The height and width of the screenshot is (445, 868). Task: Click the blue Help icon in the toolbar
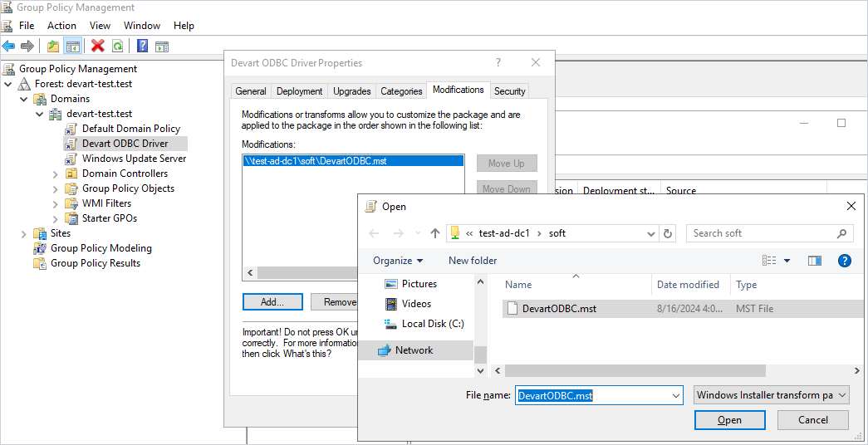tap(143, 46)
